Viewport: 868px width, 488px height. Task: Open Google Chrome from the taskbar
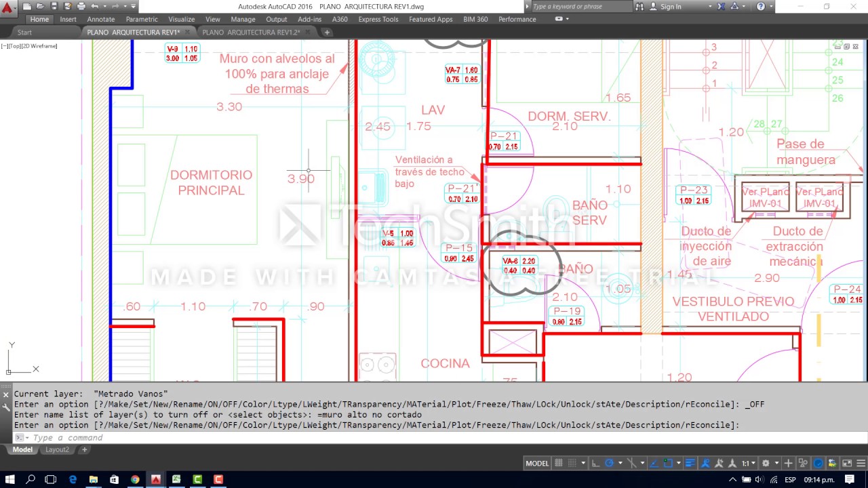coord(135,479)
